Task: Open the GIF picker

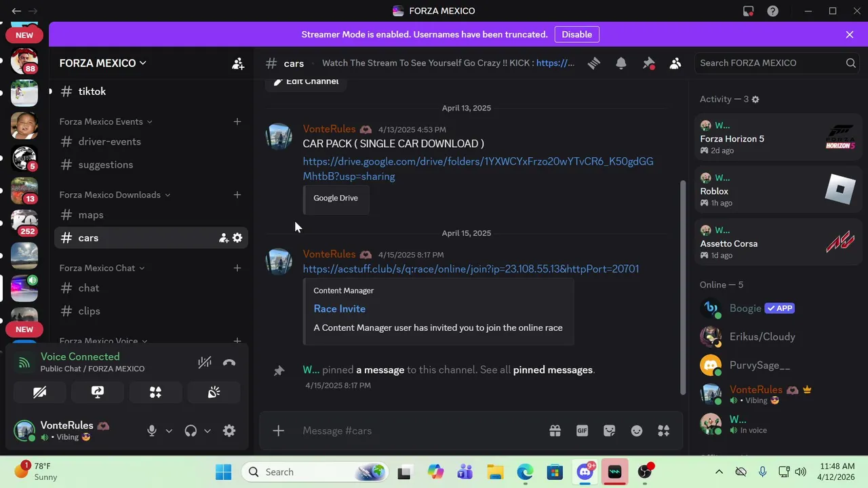Action: 582,430
